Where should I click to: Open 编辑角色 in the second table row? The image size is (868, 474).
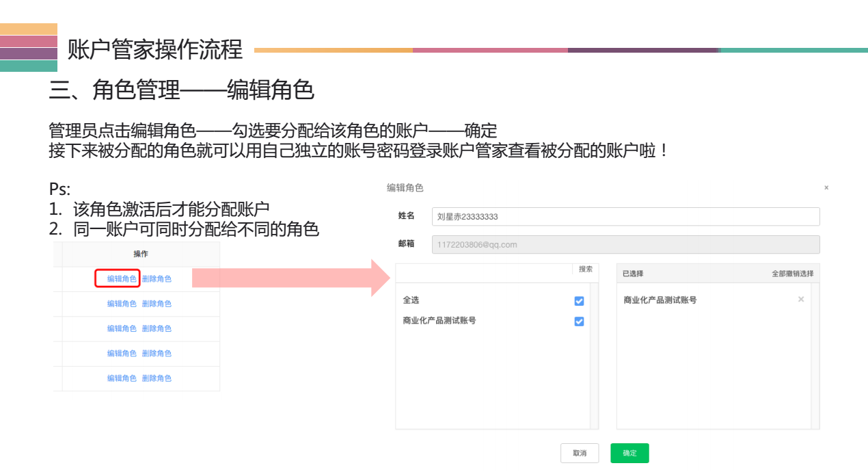pos(122,303)
